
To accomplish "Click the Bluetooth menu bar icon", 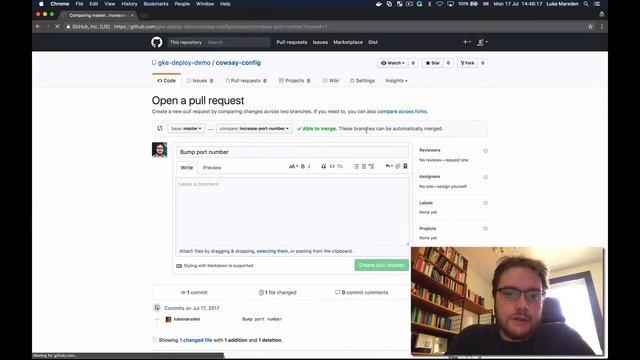I will 429,4.
